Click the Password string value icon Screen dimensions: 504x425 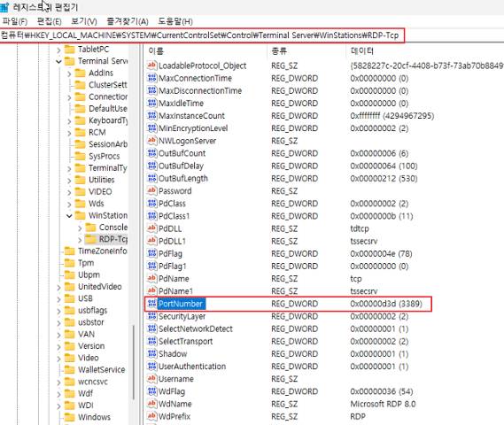[151, 190]
